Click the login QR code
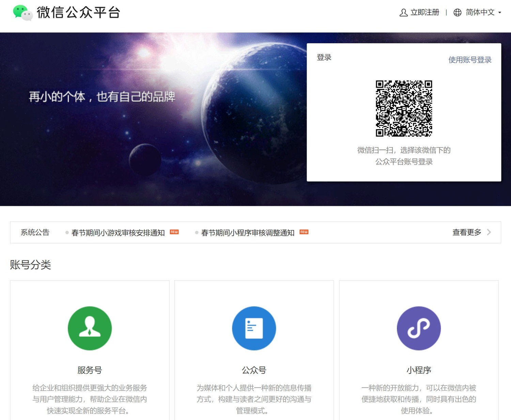The image size is (511, 420). [x=404, y=108]
